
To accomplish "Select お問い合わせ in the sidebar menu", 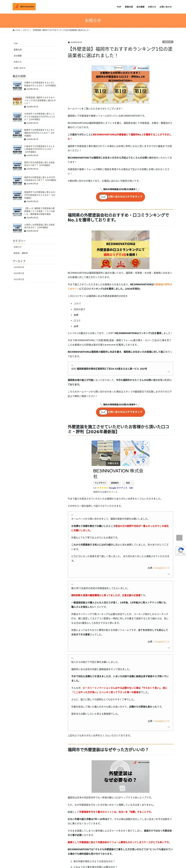I will click(34, 68).
